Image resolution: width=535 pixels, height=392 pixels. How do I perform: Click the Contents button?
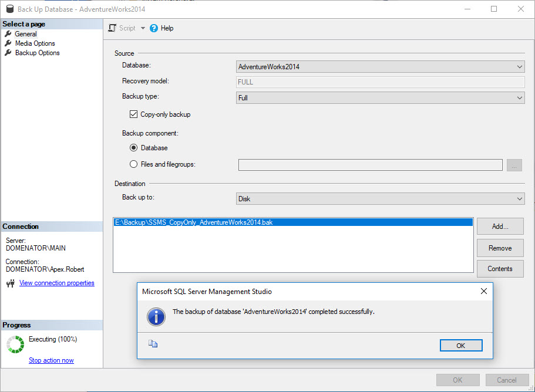500,269
